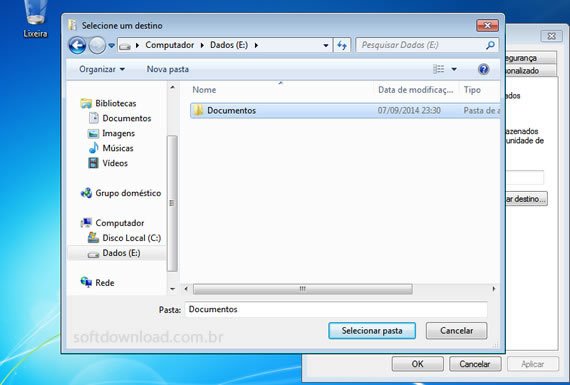Click the Imagens picture icon
Screen dimensions: 570x385
pyautogui.click(x=93, y=134)
